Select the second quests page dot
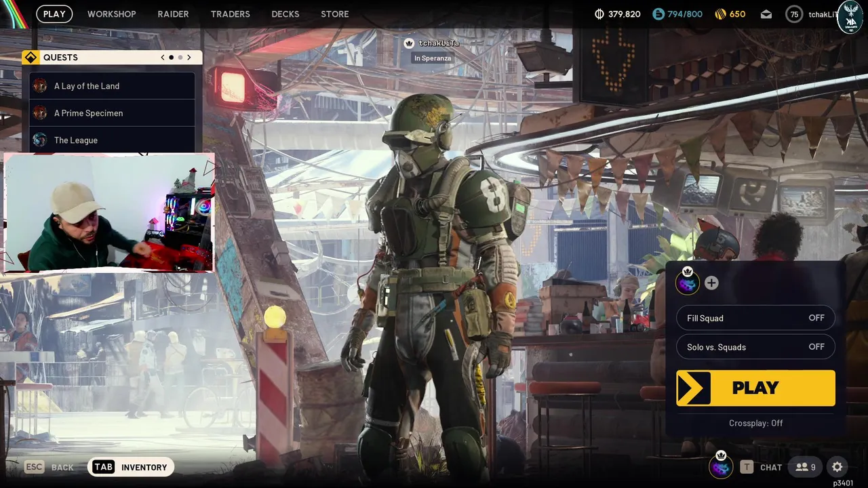Viewport: 868px width, 488px height. point(180,58)
